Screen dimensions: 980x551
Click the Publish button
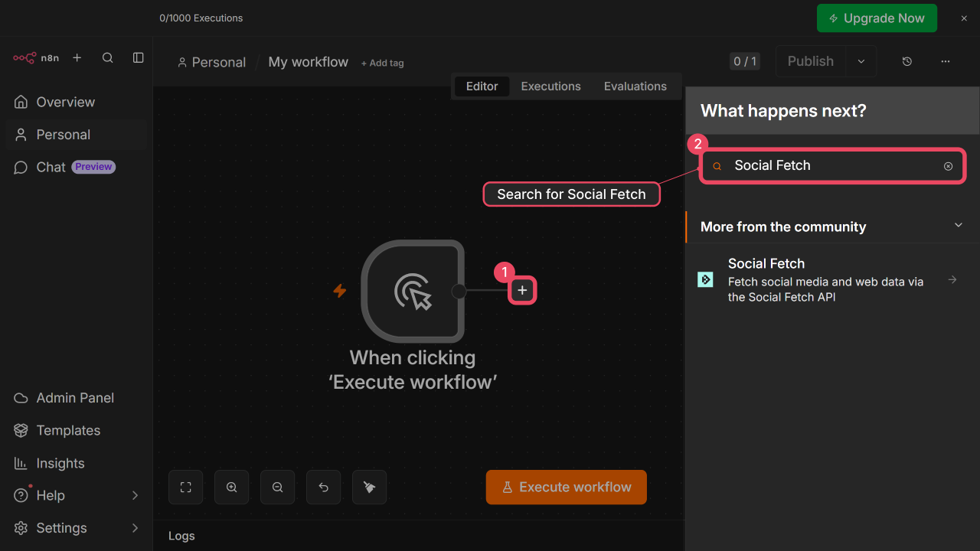[x=811, y=61]
